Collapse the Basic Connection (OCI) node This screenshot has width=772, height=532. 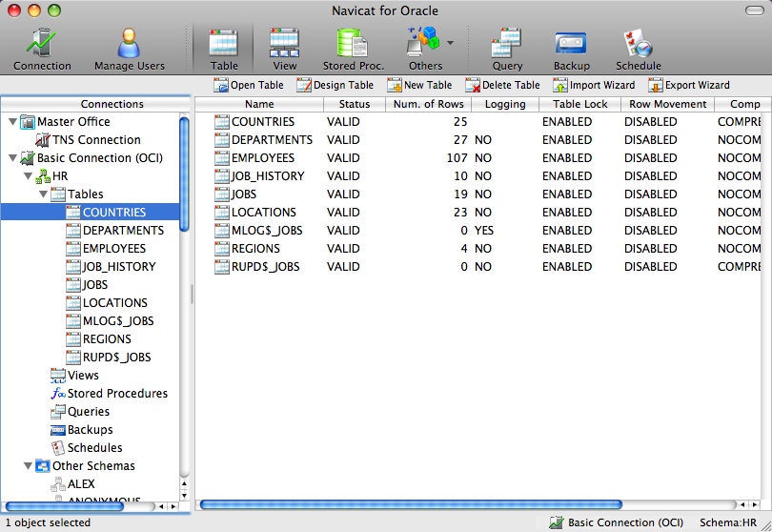pos(12,157)
